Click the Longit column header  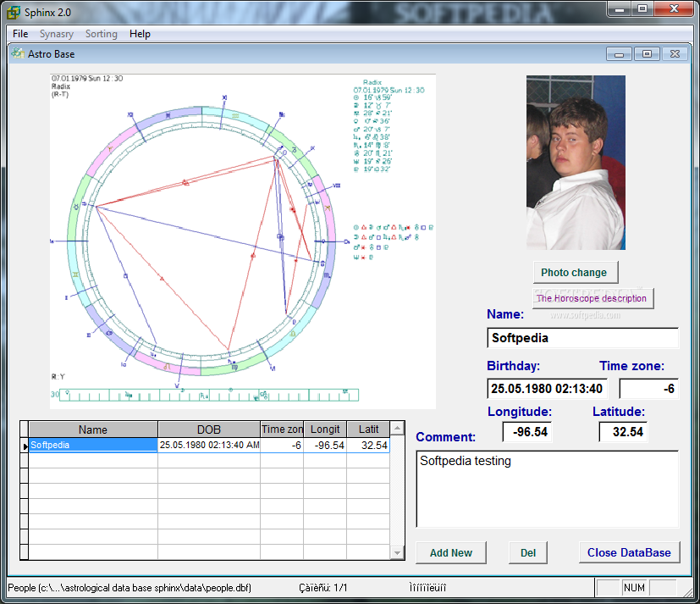325,429
